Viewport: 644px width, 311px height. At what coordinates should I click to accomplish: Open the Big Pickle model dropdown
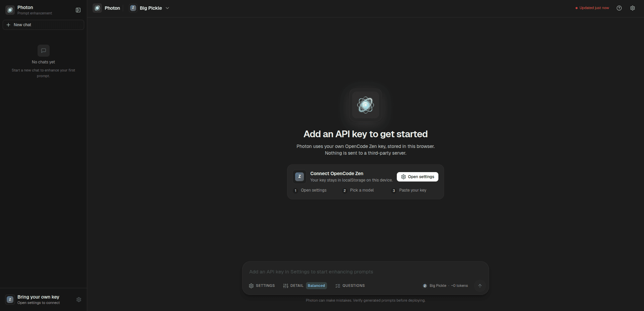click(150, 8)
